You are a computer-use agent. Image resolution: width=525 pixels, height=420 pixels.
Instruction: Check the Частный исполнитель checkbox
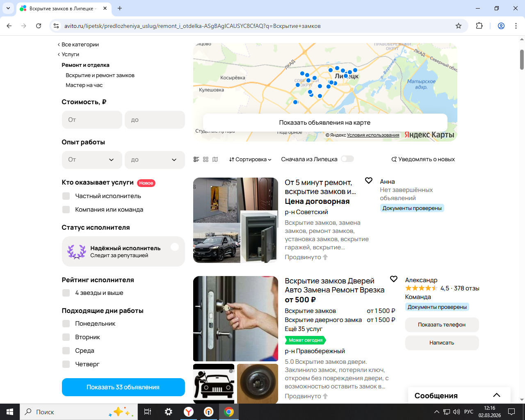pyautogui.click(x=66, y=196)
